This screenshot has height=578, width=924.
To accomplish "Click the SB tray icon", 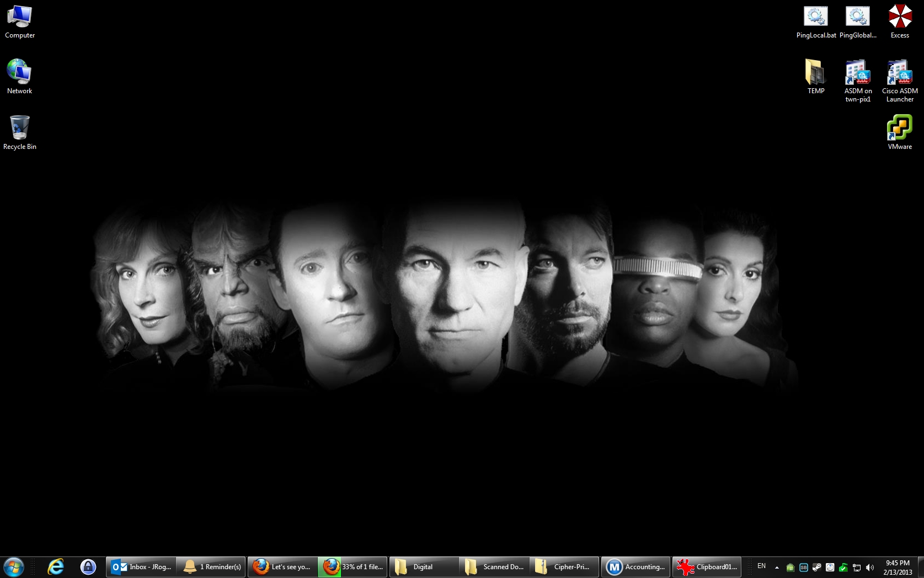I will click(x=804, y=568).
